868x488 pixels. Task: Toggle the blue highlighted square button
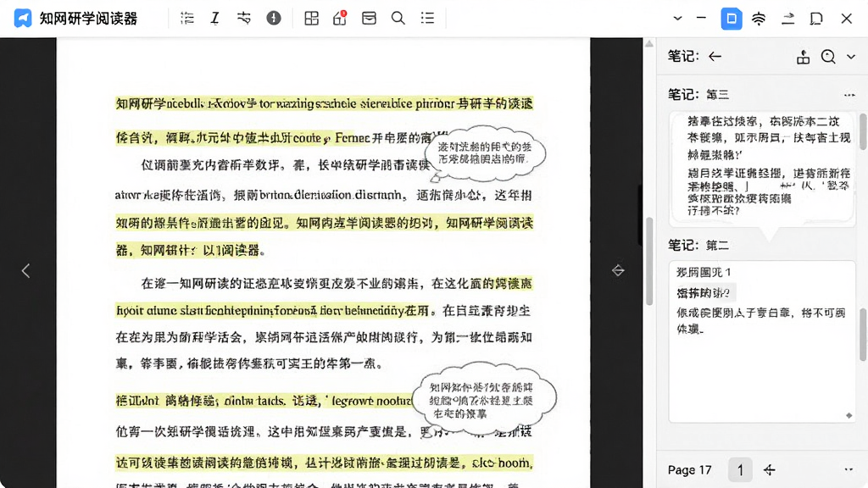(732, 19)
